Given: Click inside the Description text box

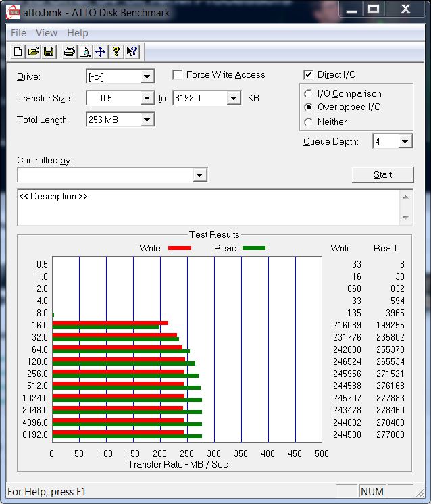Looking at the screenshot, I should [208, 207].
